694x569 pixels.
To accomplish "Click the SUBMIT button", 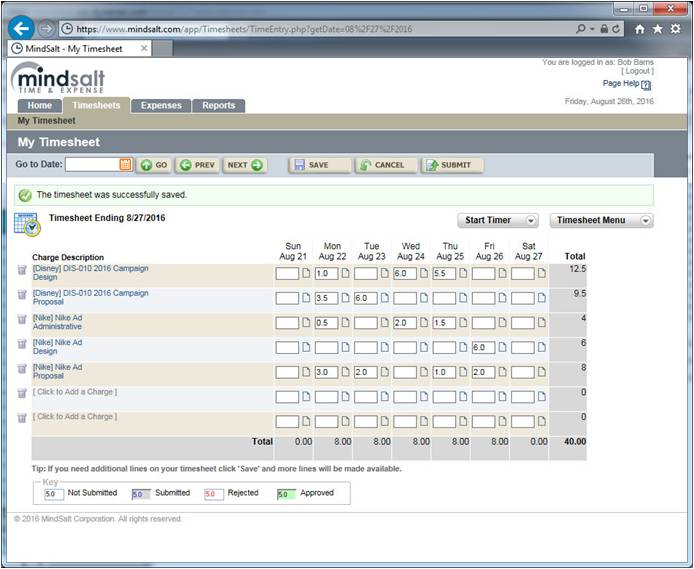I will pos(452,165).
